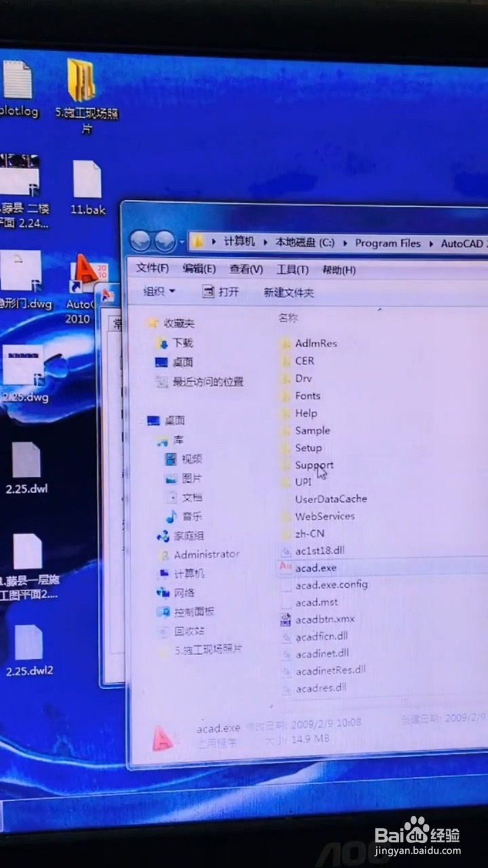Viewport: 488px width, 868px height.
Task: Select the 藤县一层施工图平面 desktop file
Action: pos(28,568)
